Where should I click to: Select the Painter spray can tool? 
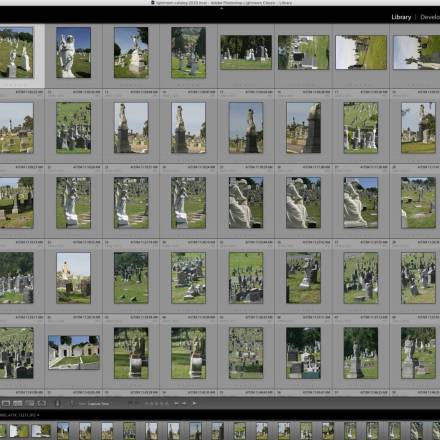57,403
